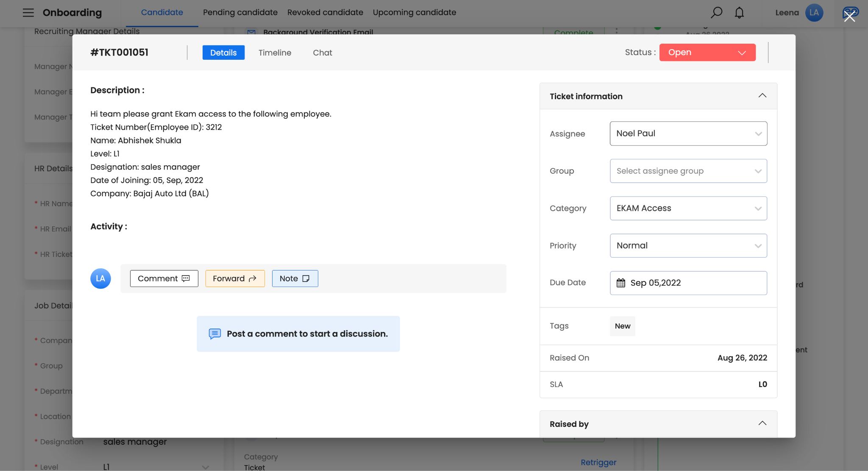
Task: Click the LA avatar beside activity buttons
Action: click(100, 279)
